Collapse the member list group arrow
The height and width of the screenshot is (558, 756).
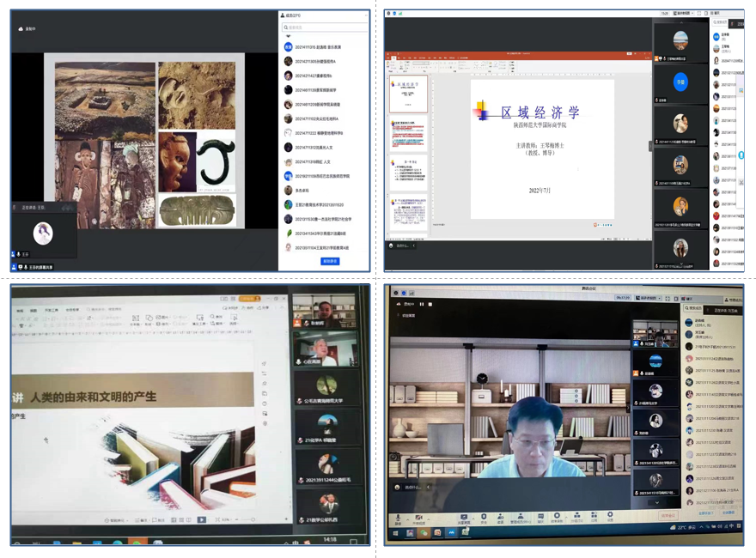(x=289, y=36)
